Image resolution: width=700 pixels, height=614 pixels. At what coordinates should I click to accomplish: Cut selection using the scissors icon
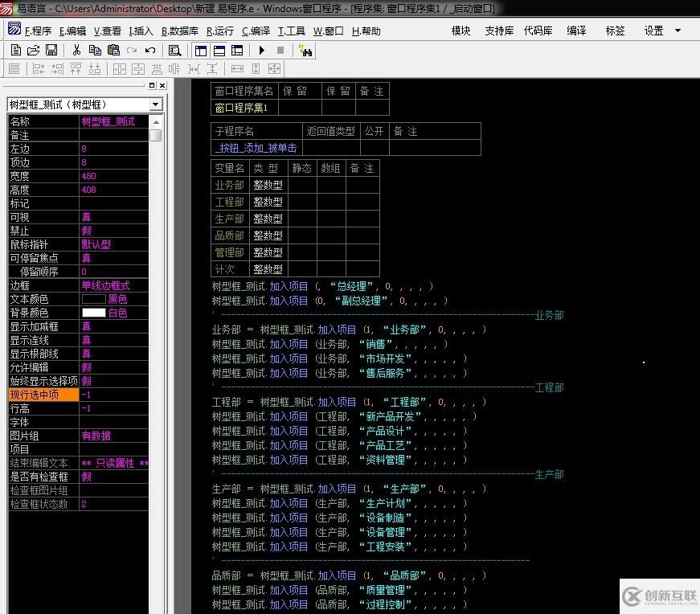click(x=77, y=50)
